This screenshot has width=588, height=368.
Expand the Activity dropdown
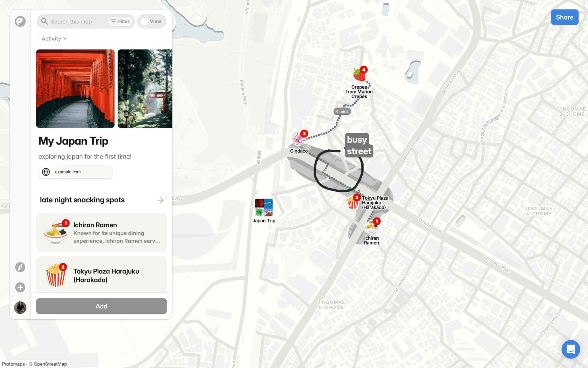[x=55, y=39]
